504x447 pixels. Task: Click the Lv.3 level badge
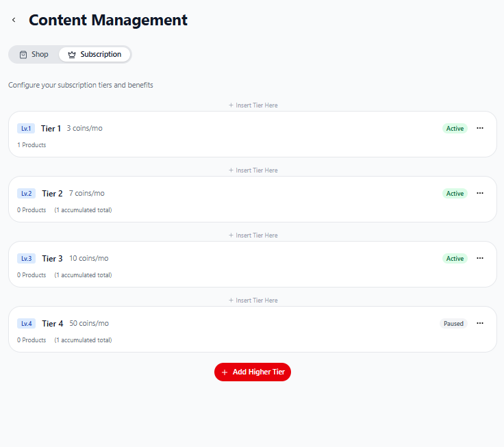(x=26, y=258)
